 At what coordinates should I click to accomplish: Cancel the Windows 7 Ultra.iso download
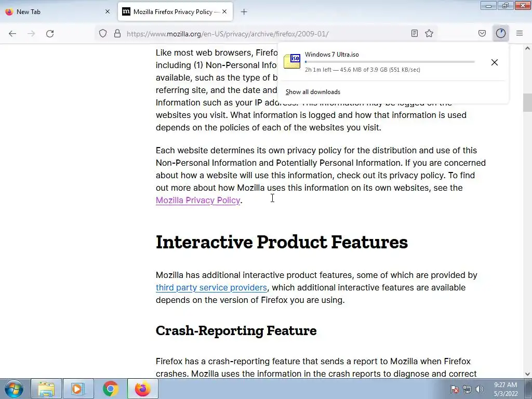point(495,62)
